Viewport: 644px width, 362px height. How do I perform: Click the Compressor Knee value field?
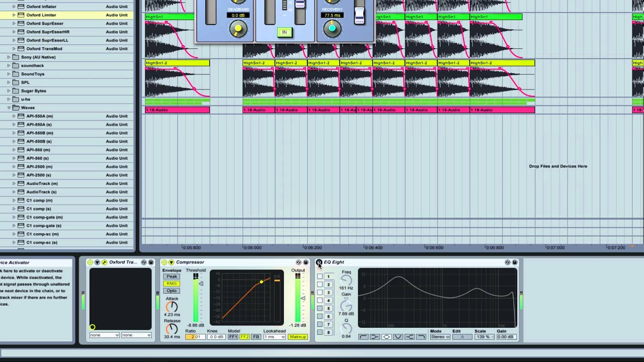[x=216, y=337]
